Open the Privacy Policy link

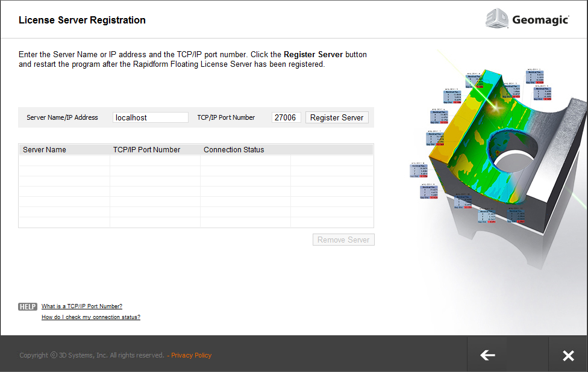[x=191, y=355]
